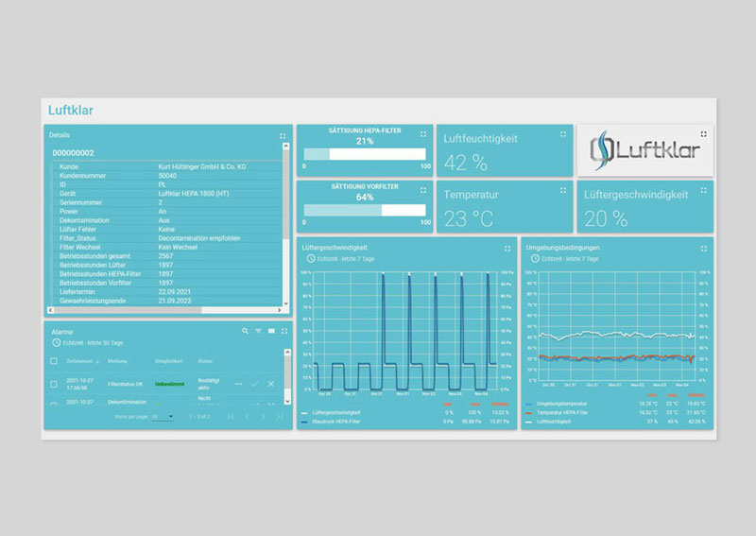Screen dimensions: 756x536
Task: Maximize the Sättigung HEPA-Filter widget
Action: coord(423,134)
